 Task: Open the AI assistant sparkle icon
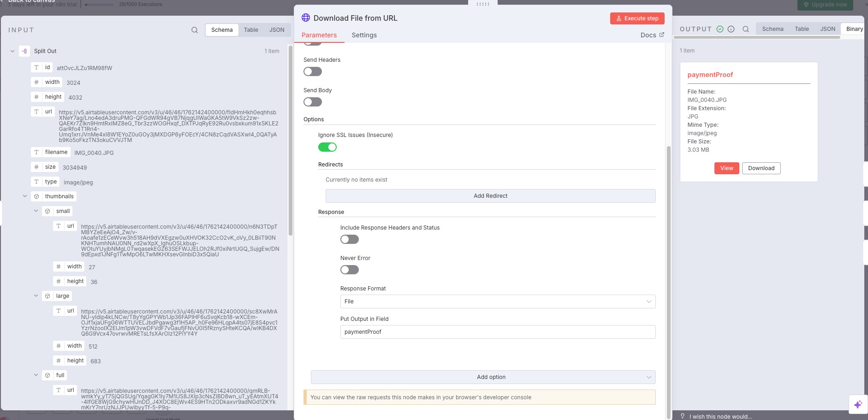[x=858, y=404]
